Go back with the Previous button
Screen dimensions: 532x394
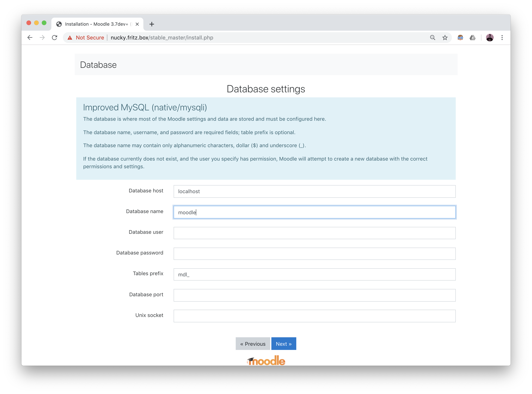pyautogui.click(x=253, y=344)
